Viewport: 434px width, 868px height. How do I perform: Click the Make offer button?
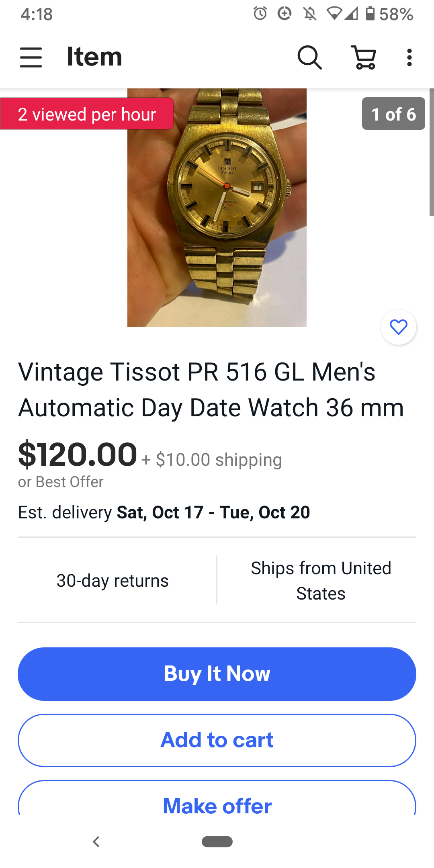point(217,799)
